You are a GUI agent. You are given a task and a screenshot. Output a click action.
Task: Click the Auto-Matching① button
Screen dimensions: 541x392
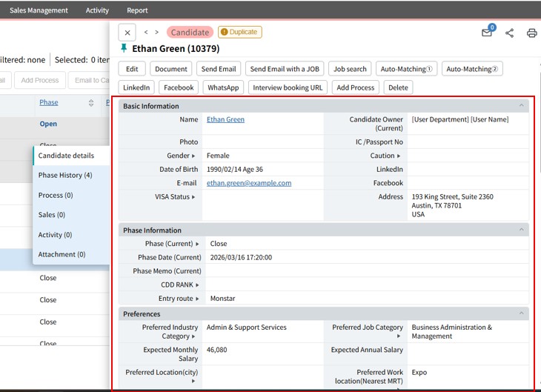pos(406,69)
